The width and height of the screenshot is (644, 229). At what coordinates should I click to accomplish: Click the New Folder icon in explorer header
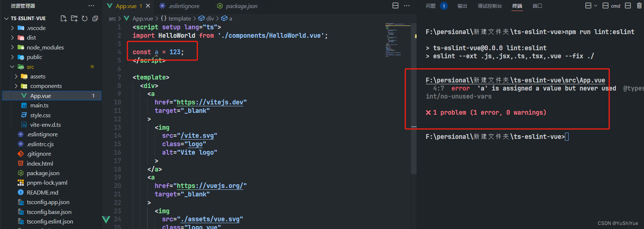click(x=74, y=18)
